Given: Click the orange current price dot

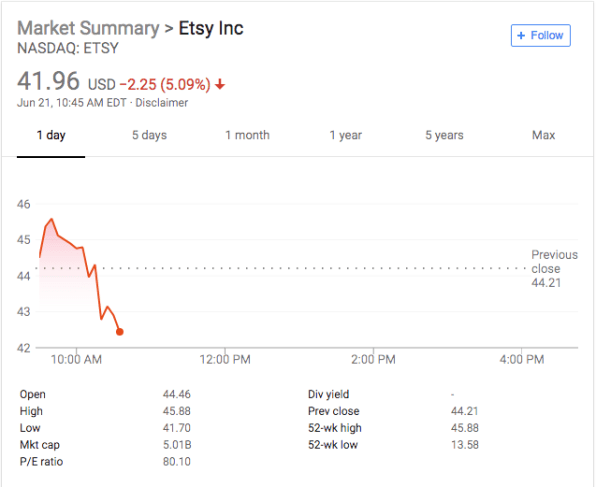Looking at the screenshot, I should pyautogui.click(x=119, y=332).
